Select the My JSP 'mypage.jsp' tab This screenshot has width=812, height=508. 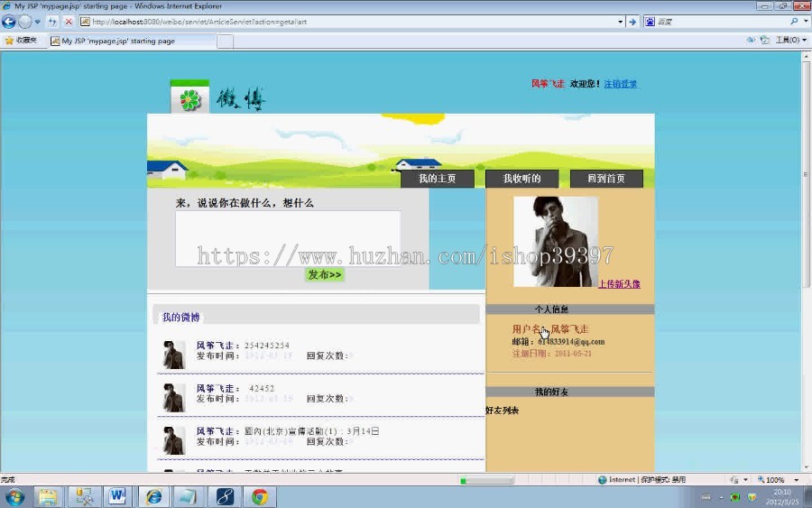pos(132,41)
